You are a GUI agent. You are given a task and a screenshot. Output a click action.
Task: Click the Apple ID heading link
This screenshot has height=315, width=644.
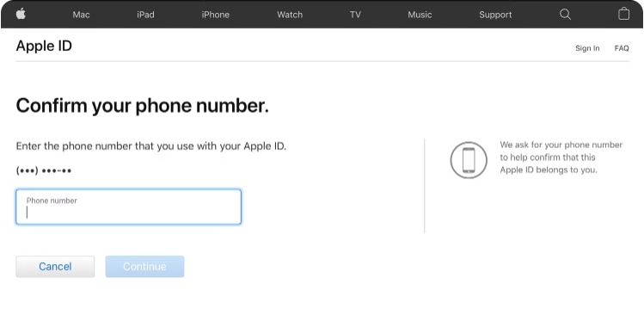click(x=44, y=46)
